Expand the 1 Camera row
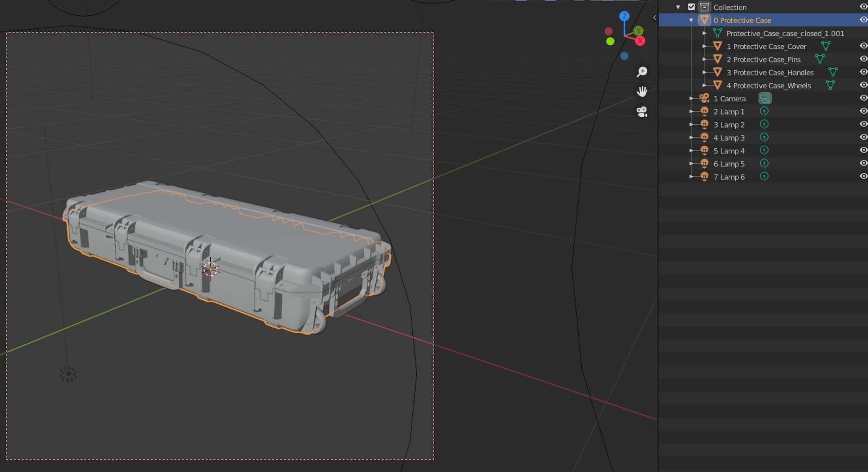The image size is (868, 472). [691, 98]
